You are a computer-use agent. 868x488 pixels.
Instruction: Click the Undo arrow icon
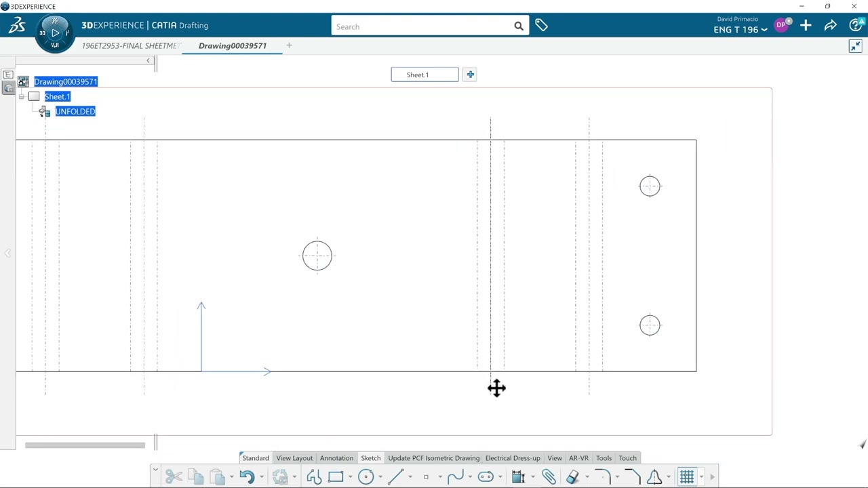coord(247,477)
